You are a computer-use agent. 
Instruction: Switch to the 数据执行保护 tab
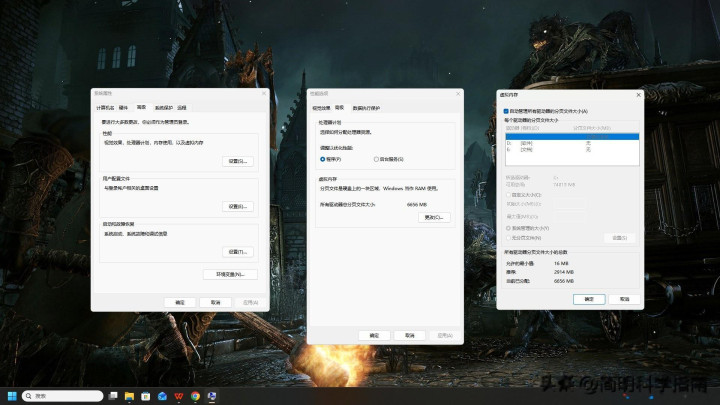364,106
